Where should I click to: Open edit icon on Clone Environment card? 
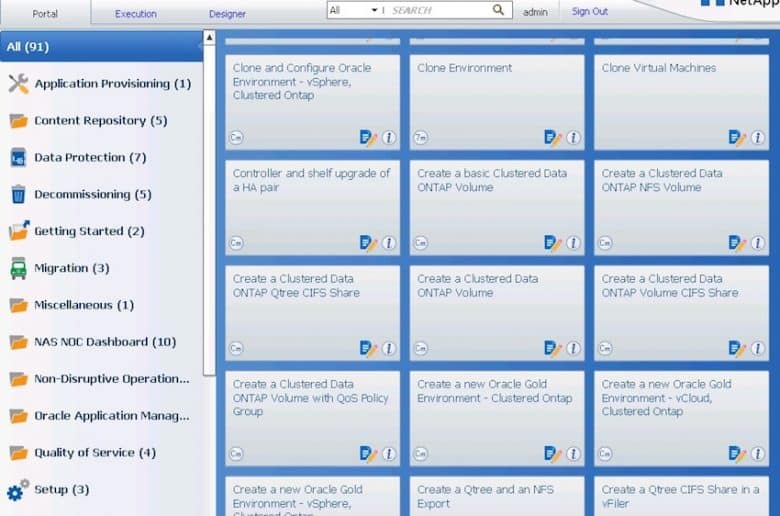click(x=553, y=137)
